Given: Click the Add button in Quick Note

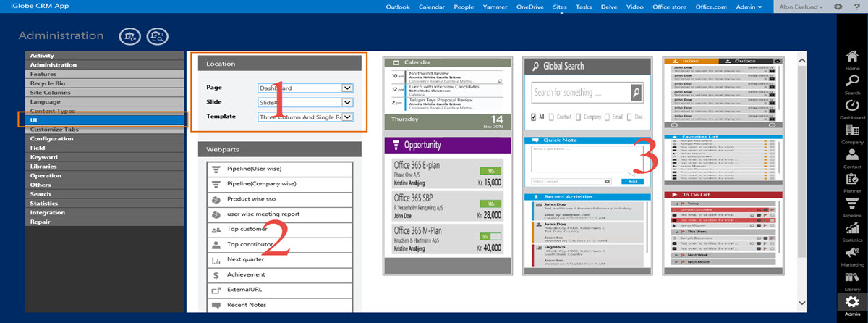Looking at the screenshot, I should 631,181.
